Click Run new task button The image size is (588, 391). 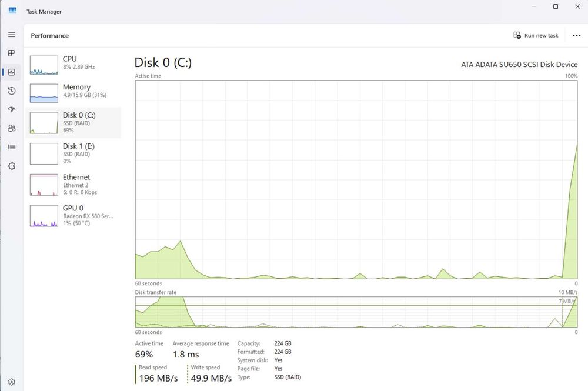point(536,35)
